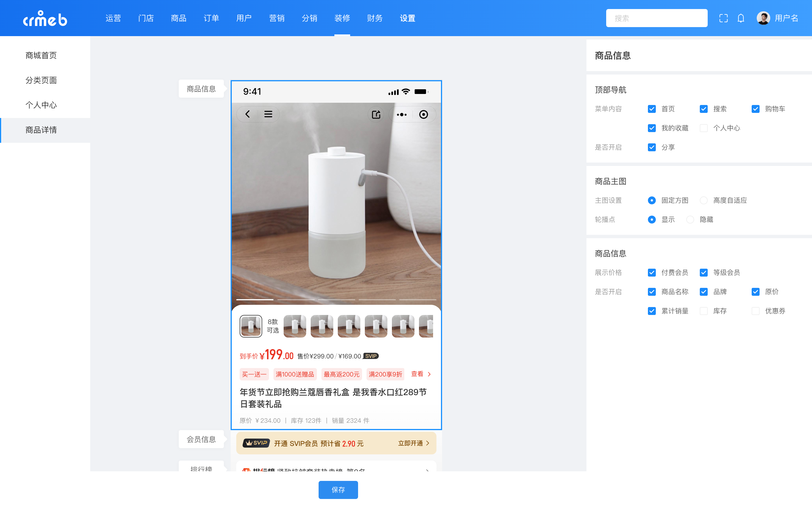Viewport: 812px width, 508px height.
Task: Open the 营销 top menu
Action: tap(277, 18)
